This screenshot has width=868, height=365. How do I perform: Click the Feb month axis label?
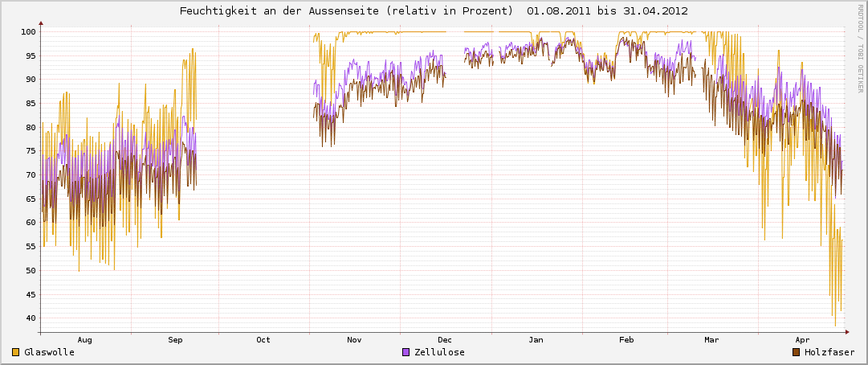pos(626,339)
